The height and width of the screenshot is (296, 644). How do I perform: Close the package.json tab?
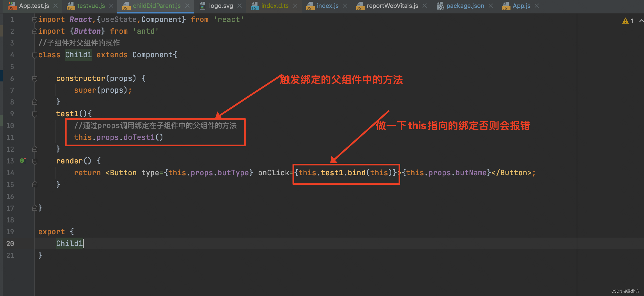pyautogui.click(x=491, y=6)
